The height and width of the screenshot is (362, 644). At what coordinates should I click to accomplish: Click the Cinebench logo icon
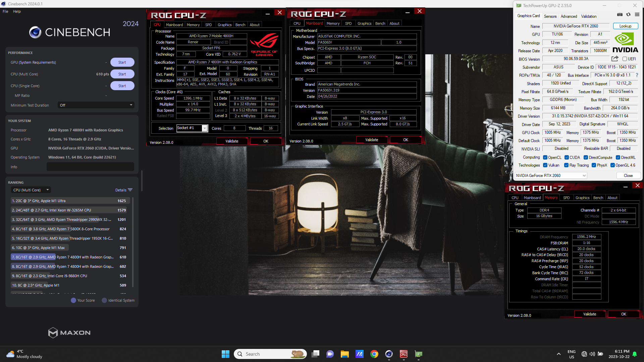[35, 32]
